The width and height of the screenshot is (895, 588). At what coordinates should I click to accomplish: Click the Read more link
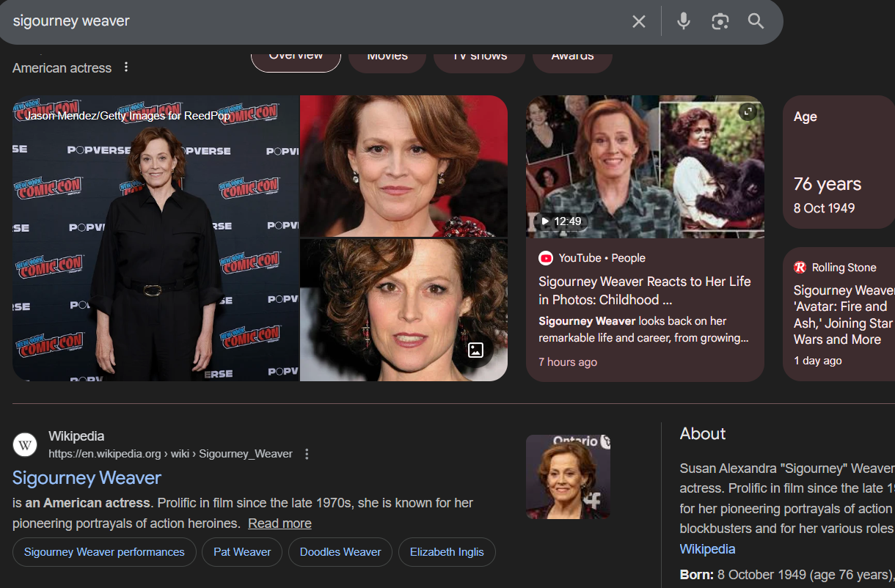tap(280, 523)
